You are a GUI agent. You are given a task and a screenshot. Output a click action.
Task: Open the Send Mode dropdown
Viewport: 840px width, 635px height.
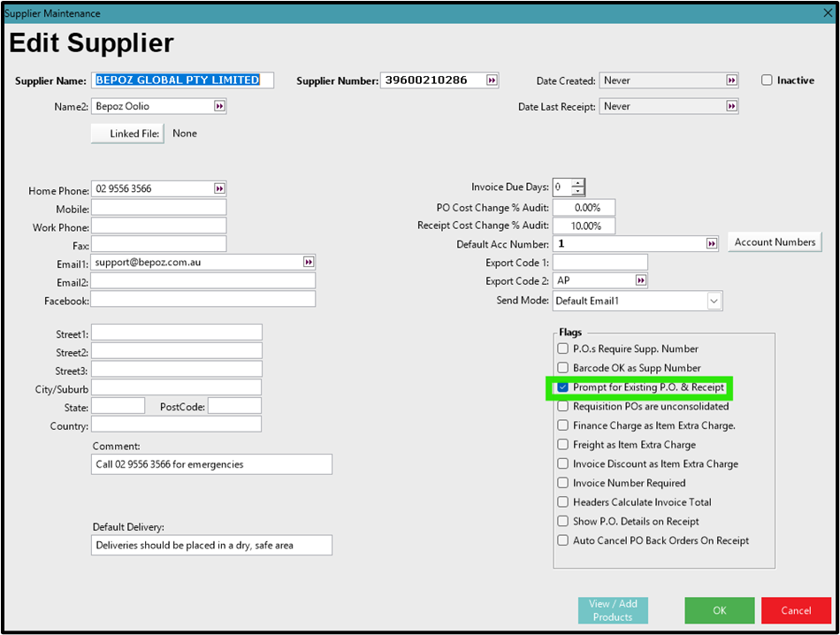point(714,301)
